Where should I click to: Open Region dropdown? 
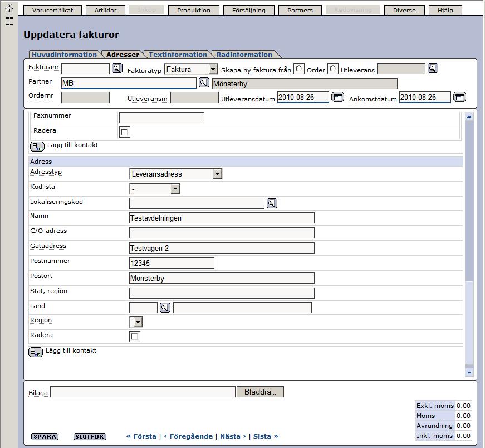[x=136, y=322]
